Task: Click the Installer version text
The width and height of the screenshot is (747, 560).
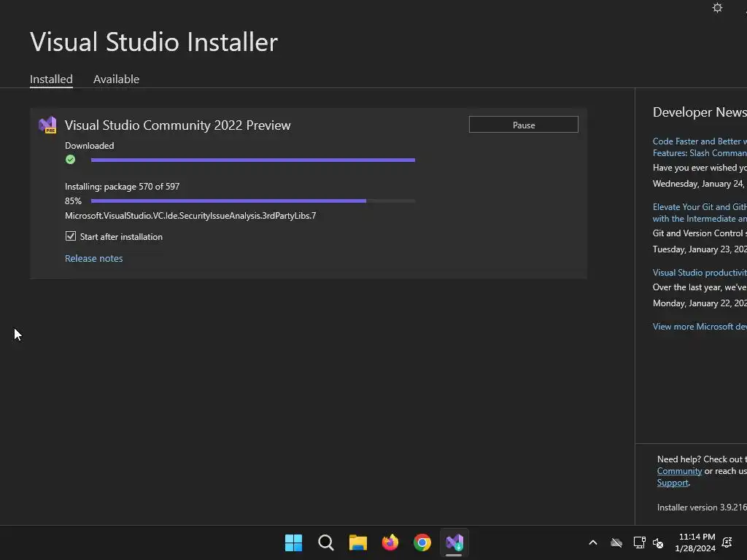Action: pos(702,507)
